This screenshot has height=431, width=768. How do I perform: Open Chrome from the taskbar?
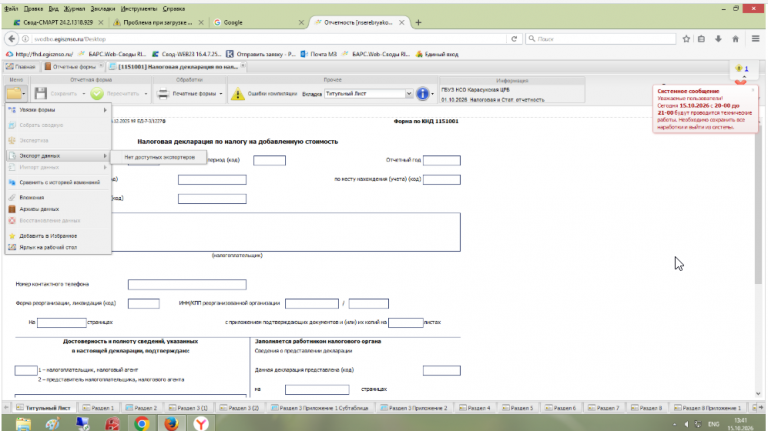(142, 423)
